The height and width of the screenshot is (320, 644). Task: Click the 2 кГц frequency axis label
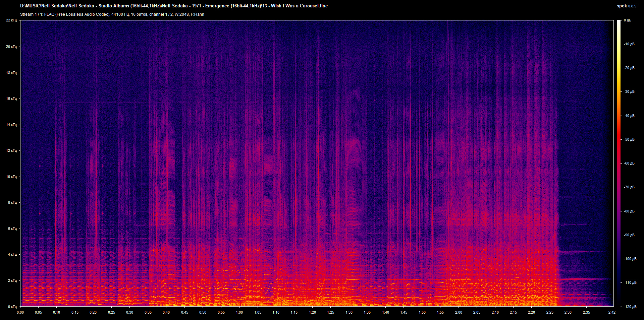tap(12, 280)
